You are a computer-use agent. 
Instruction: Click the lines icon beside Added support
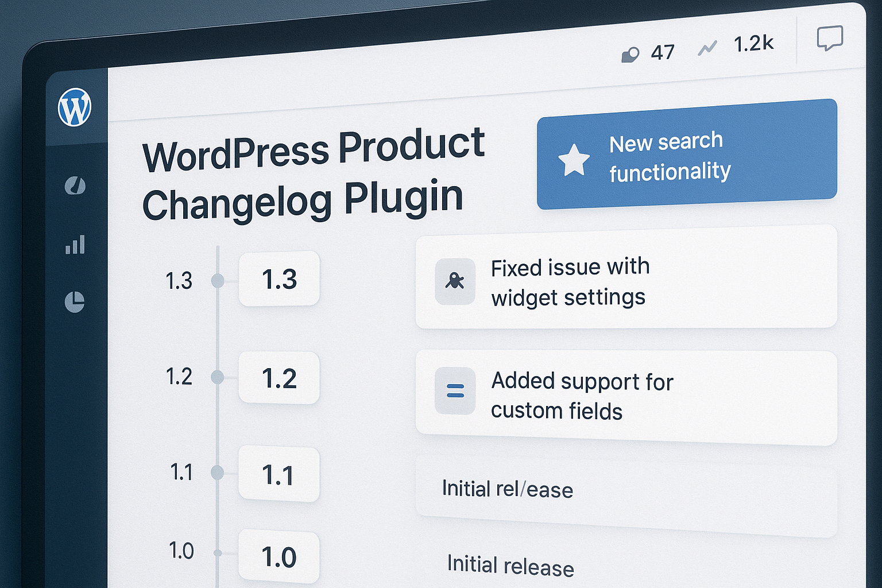point(455,391)
